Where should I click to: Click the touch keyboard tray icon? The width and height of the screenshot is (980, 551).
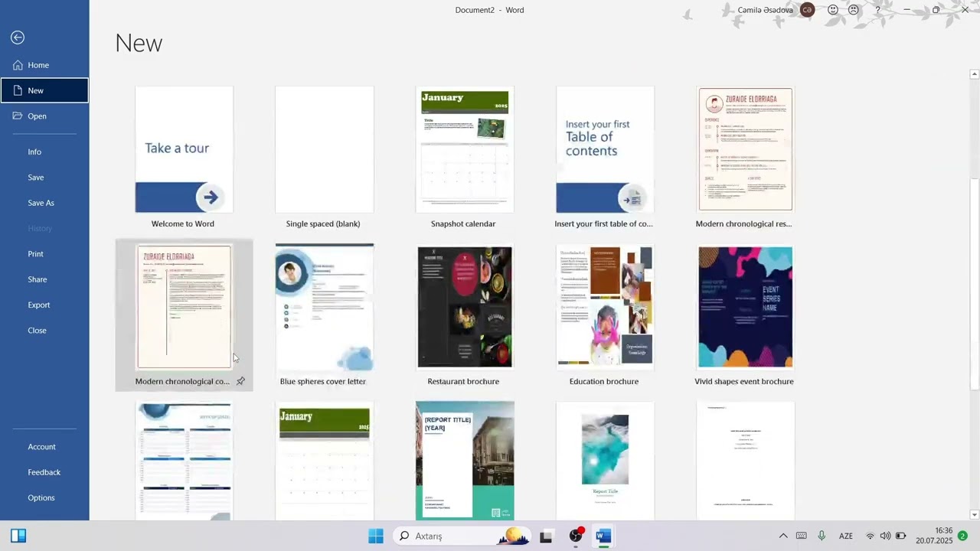click(x=802, y=536)
